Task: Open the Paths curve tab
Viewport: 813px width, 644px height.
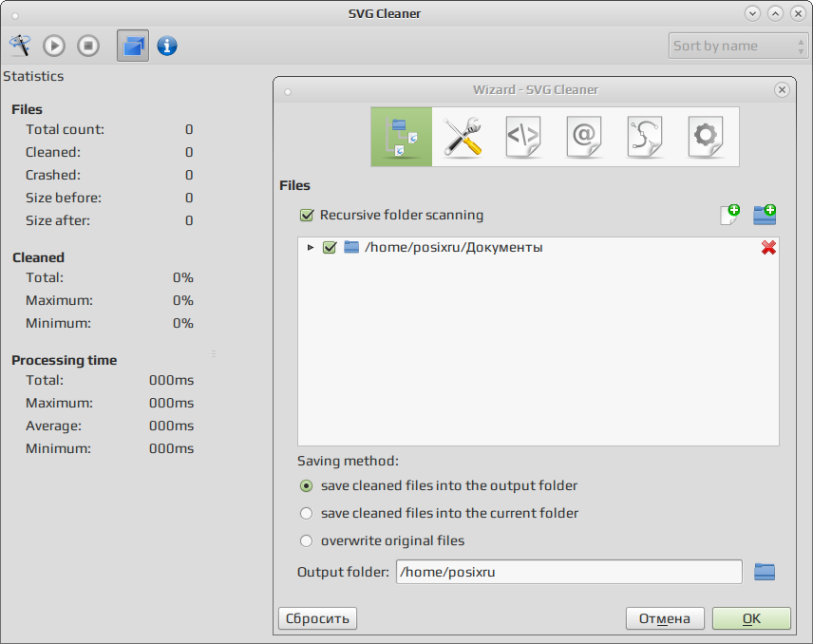Action: (x=645, y=137)
